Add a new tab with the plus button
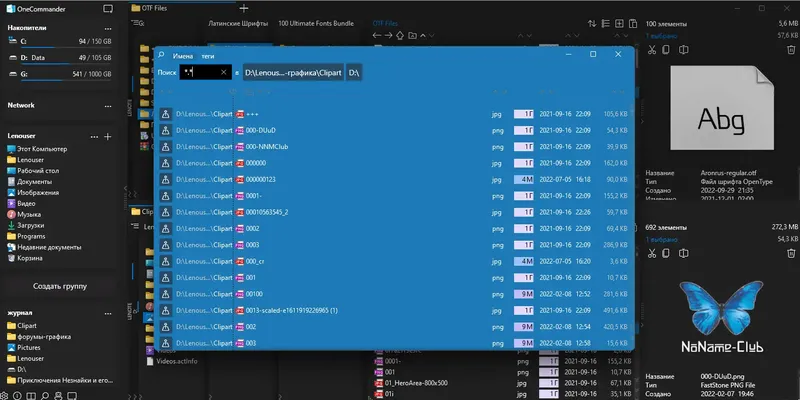This screenshot has width=800, height=400. pyautogui.click(x=244, y=8)
